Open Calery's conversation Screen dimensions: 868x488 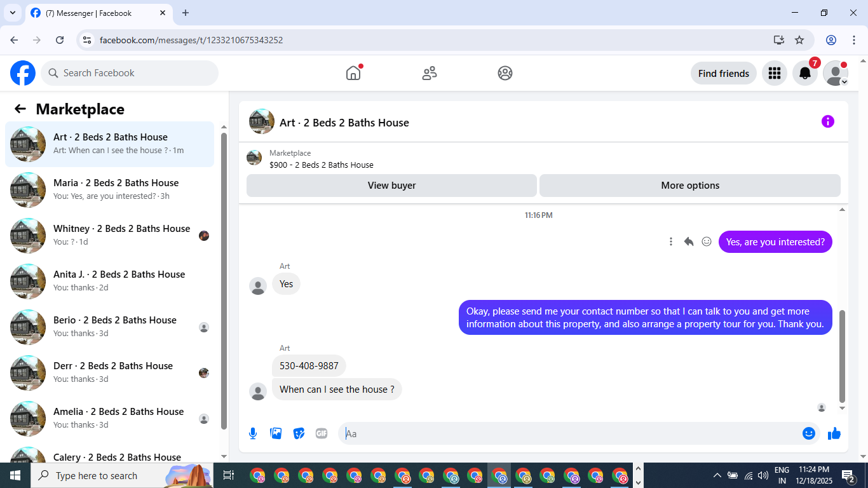pos(109,454)
